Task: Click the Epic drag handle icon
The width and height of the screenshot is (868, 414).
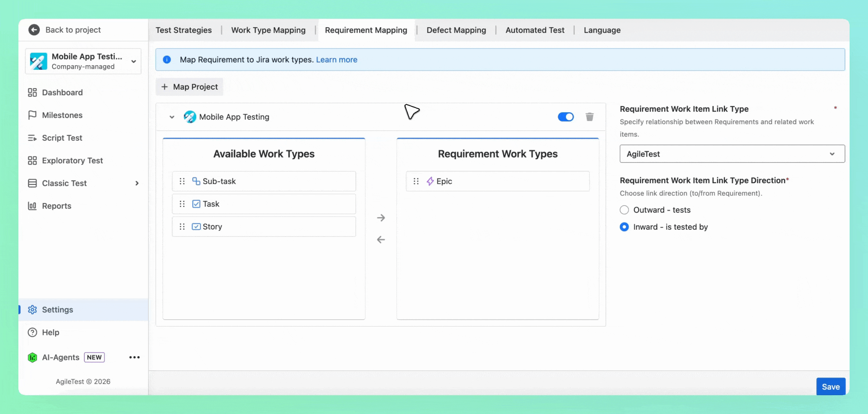Action: 416,181
